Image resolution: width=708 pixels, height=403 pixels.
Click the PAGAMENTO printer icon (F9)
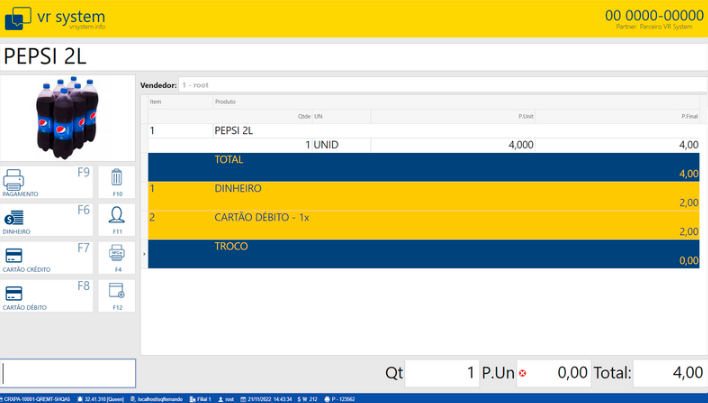pyautogui.click(x=14, y=180)
